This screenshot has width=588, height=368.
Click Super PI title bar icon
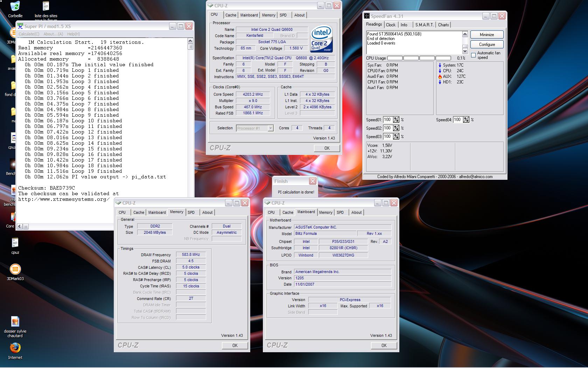20,26
